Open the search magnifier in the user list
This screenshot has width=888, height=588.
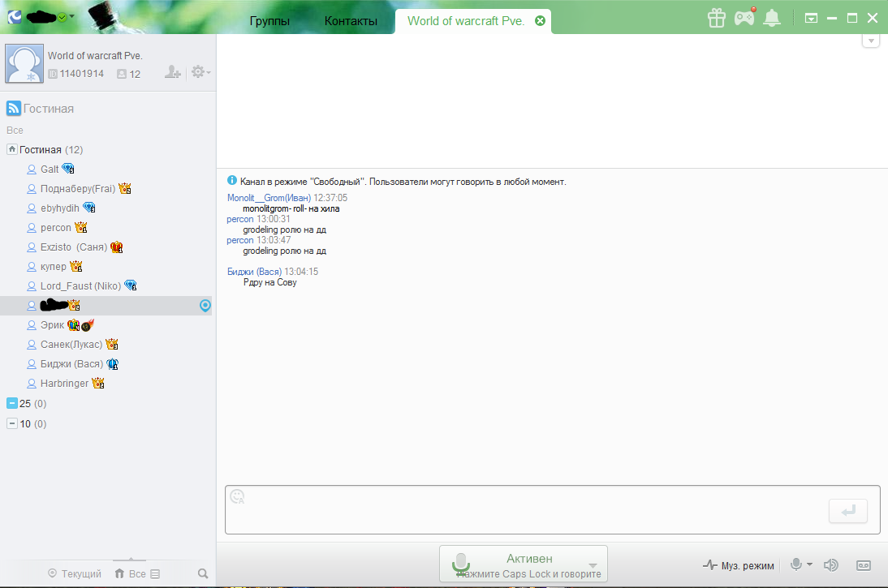(x=203, y=573)
